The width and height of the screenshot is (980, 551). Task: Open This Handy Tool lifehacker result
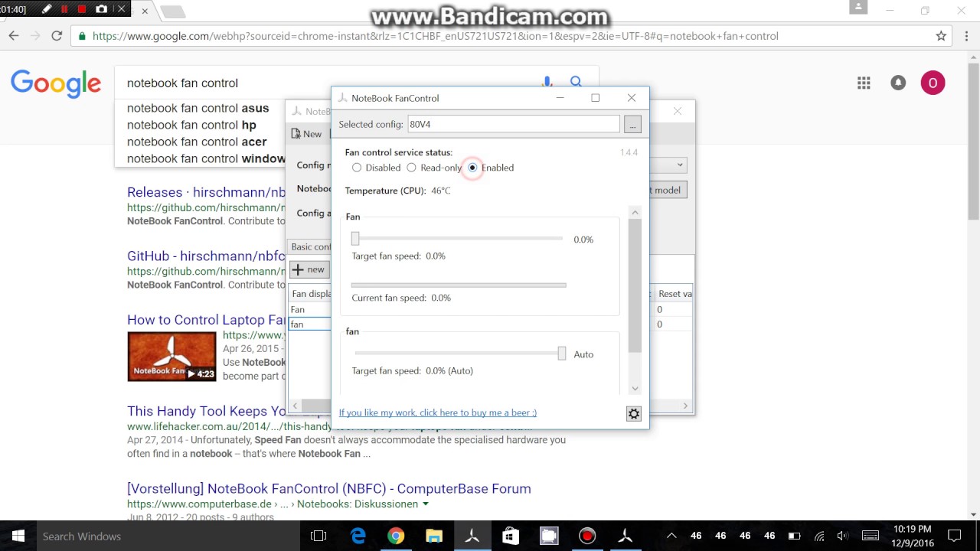click(207, 411)
